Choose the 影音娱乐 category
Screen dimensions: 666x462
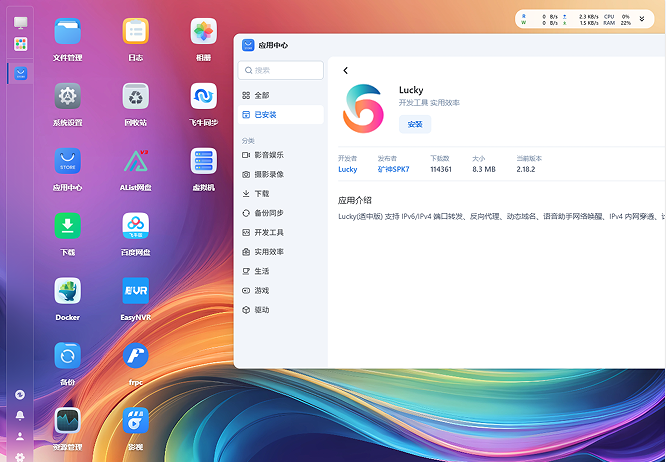tap(269, 155)
